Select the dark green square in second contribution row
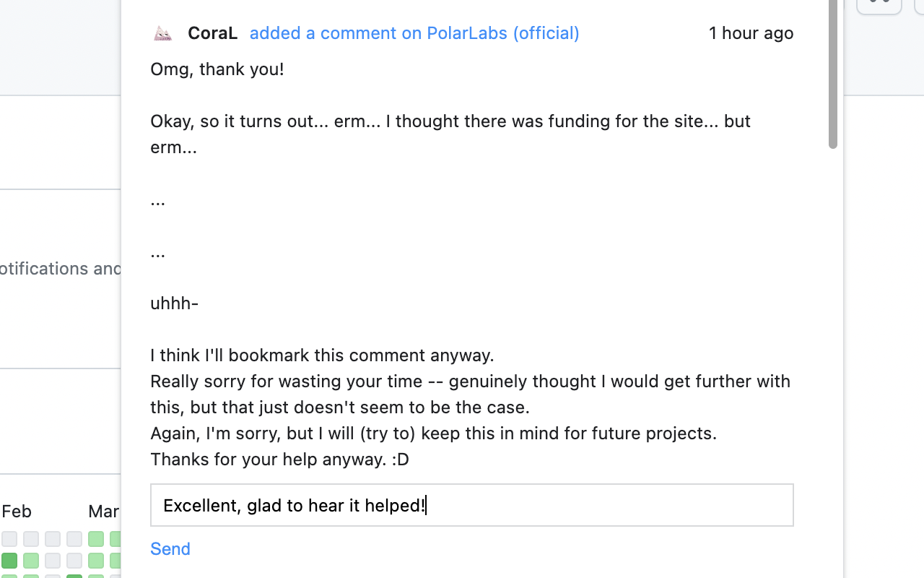Screen dimensions: 924x578 pyautogui.click(x=9, y=561)
